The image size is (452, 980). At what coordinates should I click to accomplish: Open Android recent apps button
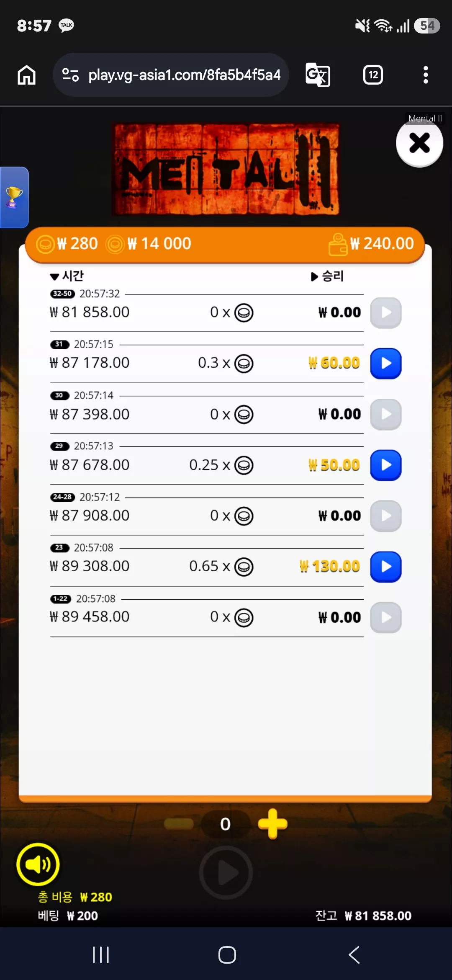pos(101,955)
